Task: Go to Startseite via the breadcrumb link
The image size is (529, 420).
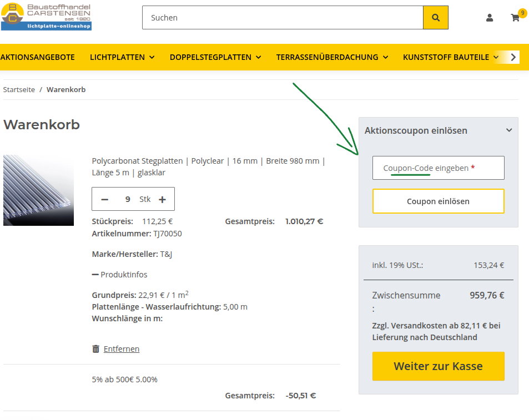Action: 19,89
